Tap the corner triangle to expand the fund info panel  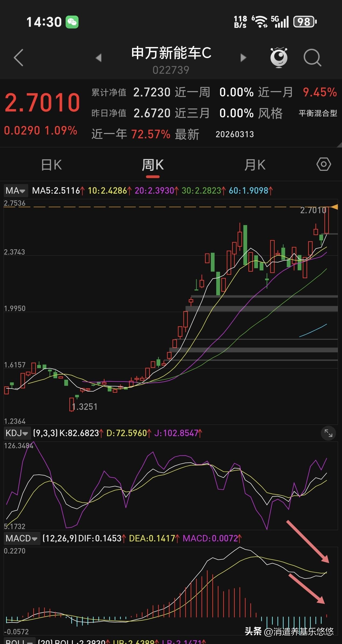click(x=339, y=144)
